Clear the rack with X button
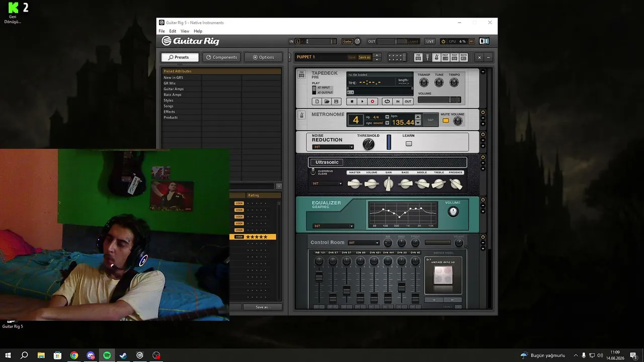 click(479, 57)
